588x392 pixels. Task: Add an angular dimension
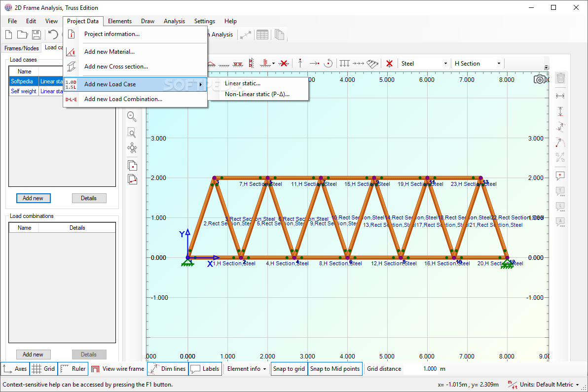(560, 143)
